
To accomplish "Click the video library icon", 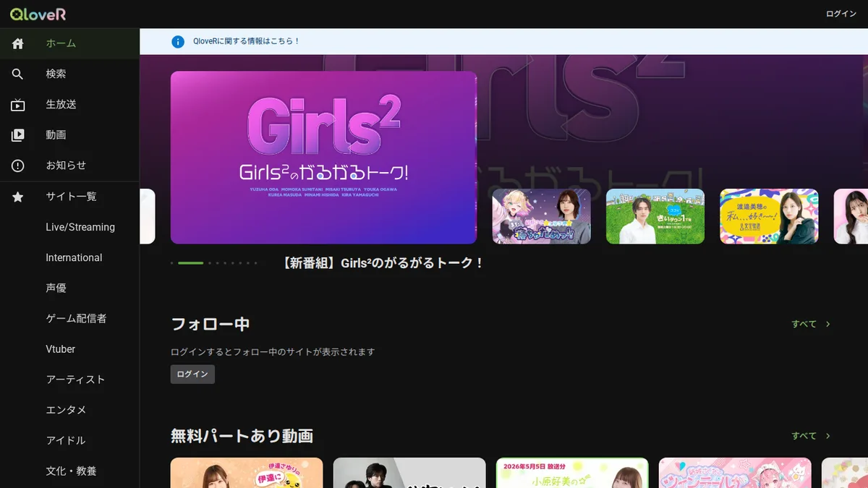I will [18, 135].
